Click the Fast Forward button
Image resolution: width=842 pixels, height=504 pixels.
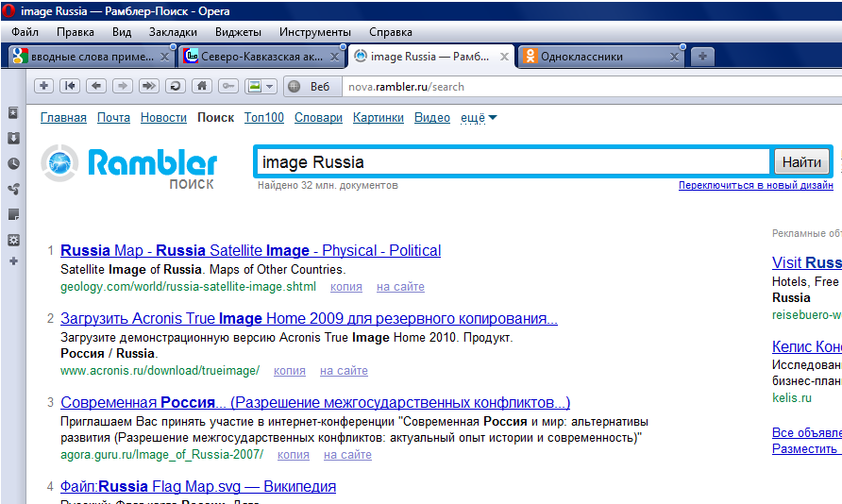tap(149, 86)
